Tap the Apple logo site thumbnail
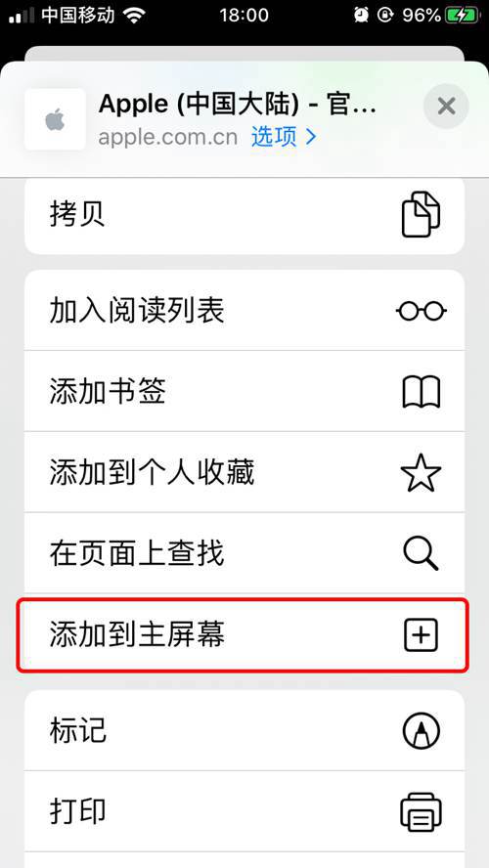This screenshot has height=868, width=489. coord(55,119)
